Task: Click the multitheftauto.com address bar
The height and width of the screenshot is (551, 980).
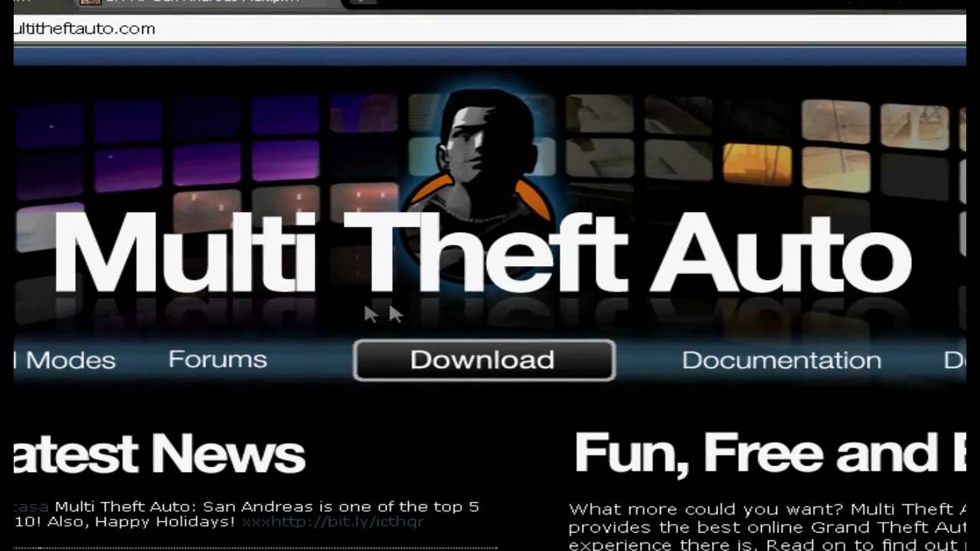Action: (490, 28)
